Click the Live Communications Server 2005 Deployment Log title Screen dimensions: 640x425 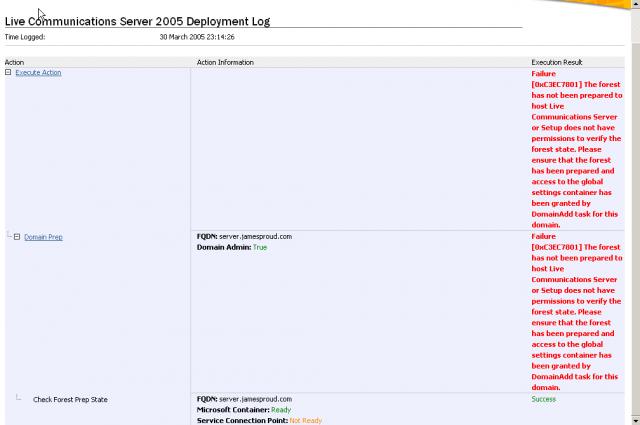[x=138, y=21]
